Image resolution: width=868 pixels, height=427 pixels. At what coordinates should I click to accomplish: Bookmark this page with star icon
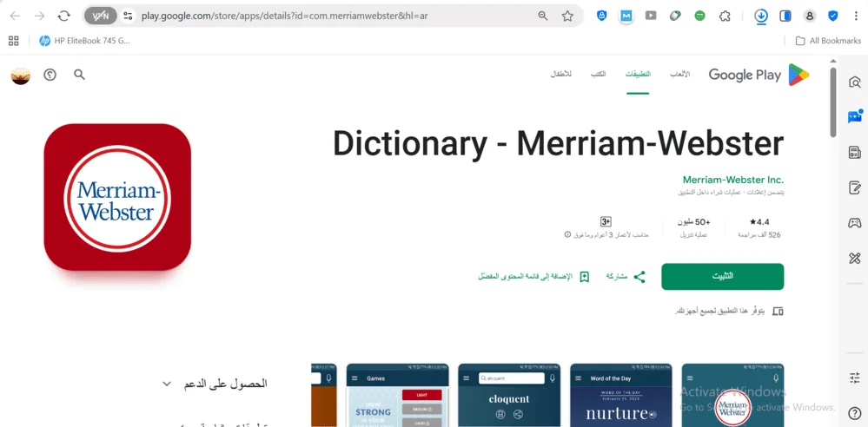pyautogui.click(x=567, y=16)
